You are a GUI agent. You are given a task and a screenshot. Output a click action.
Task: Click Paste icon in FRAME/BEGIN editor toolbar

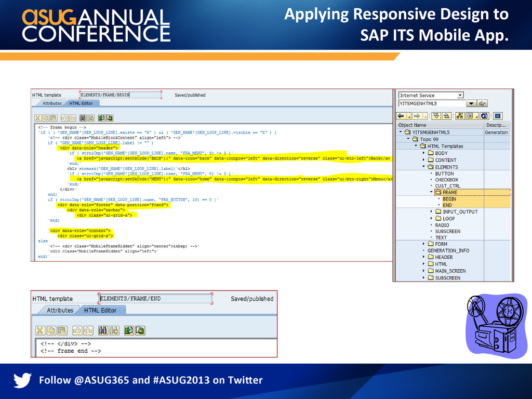pyautogui.click(x=54, y=118)
